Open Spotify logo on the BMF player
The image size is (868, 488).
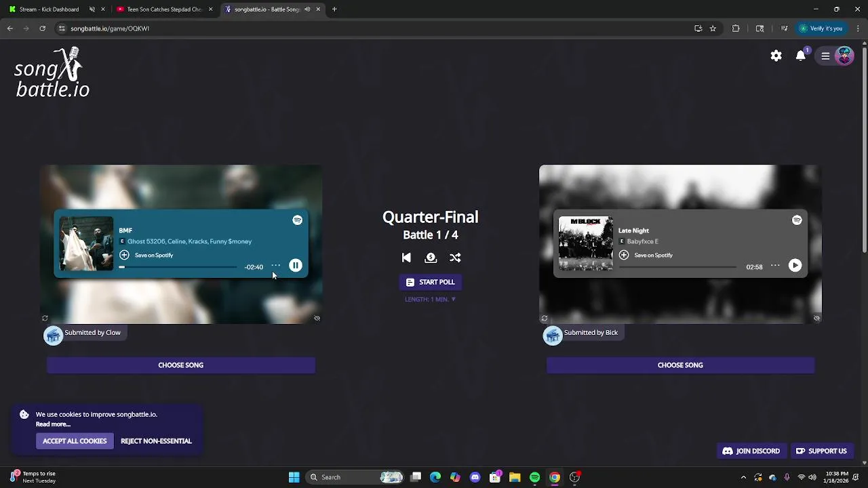297,220
